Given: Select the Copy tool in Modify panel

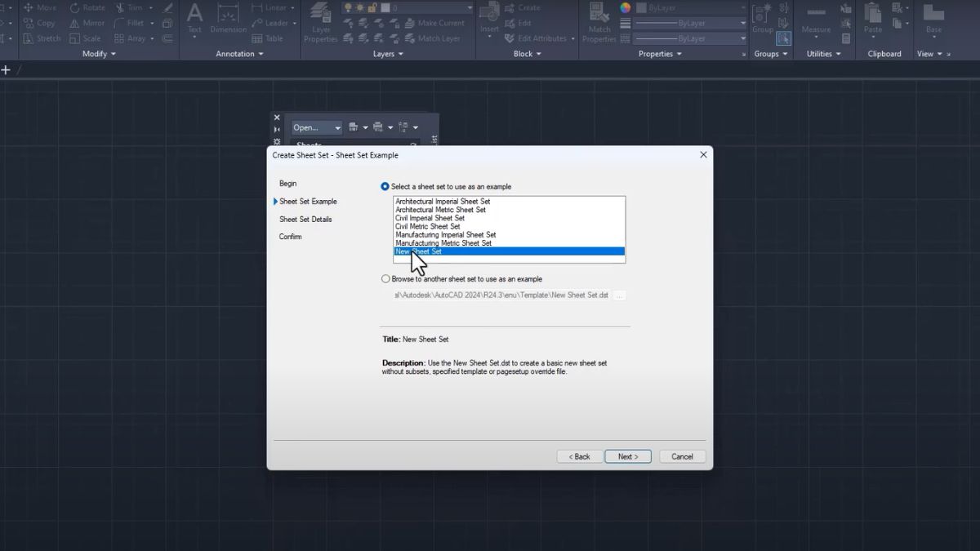Looking at the screenshot, I should coord(39,23).
